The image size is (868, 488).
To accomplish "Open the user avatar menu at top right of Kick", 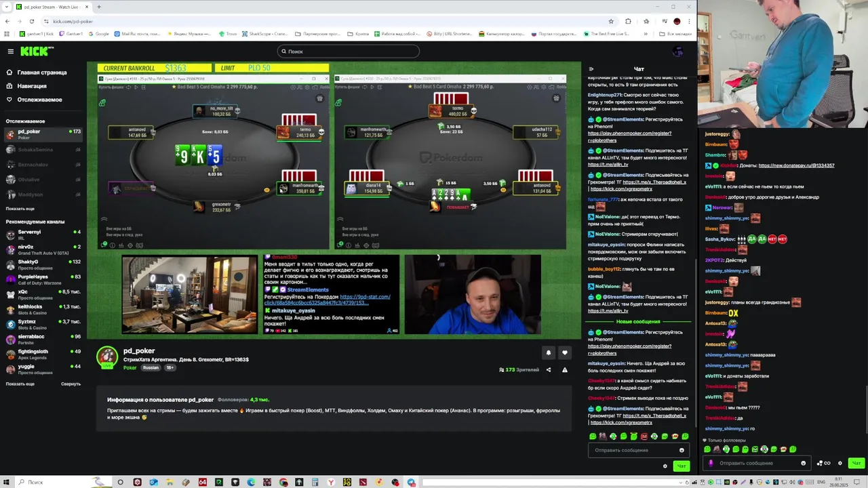I will point(677,52).
